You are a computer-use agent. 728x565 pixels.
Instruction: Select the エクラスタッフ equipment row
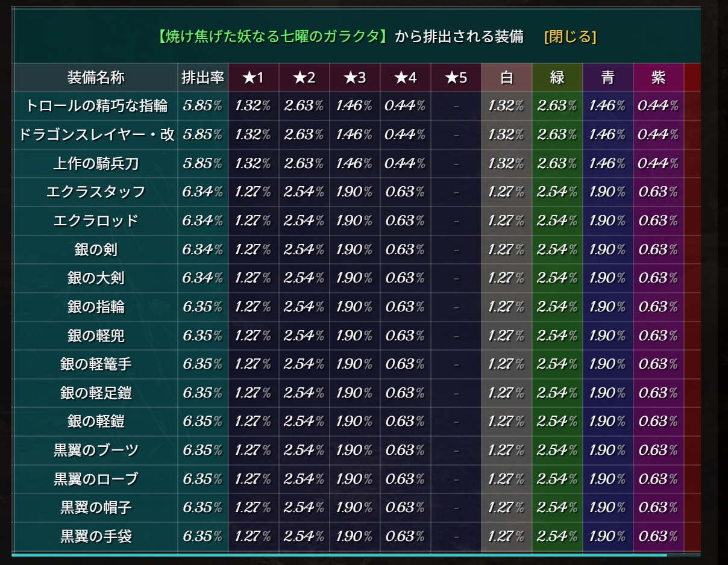(x=96, y=192)
